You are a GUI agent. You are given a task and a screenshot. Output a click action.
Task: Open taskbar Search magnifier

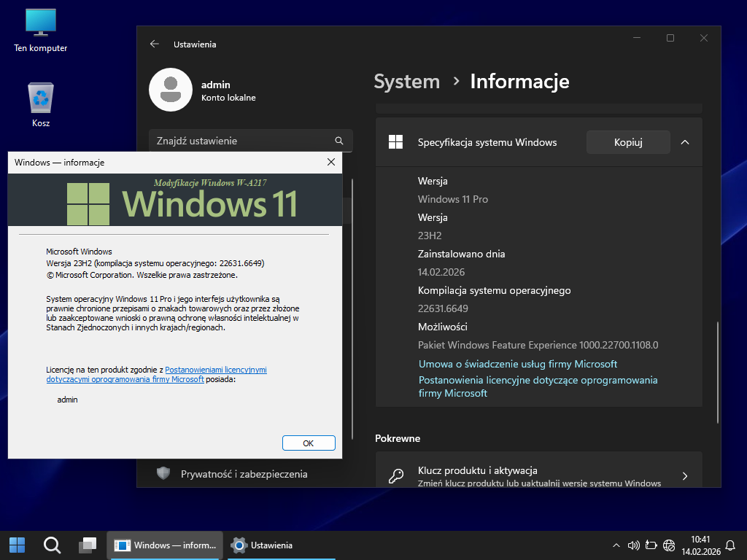(x=52, y=545)
